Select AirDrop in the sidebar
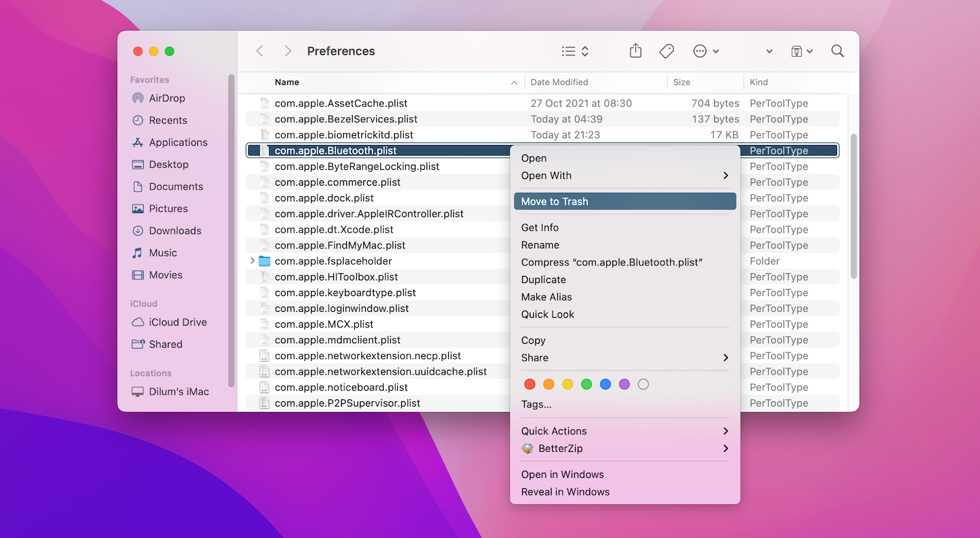Viewport: 980px width, 538px height. [x=165, y=98]
